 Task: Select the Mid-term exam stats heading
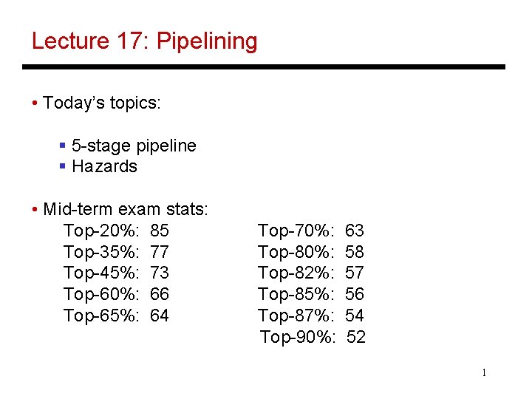(x=125, y=209)
